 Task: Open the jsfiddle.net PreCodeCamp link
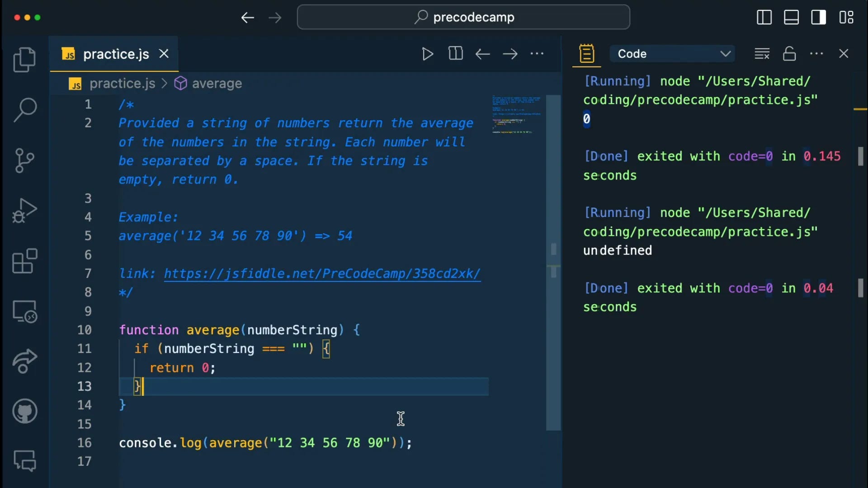tap(322, 274)
